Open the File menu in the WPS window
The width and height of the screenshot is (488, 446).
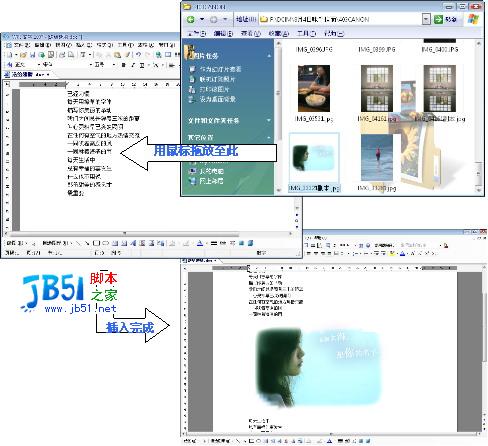coord(22,45)
